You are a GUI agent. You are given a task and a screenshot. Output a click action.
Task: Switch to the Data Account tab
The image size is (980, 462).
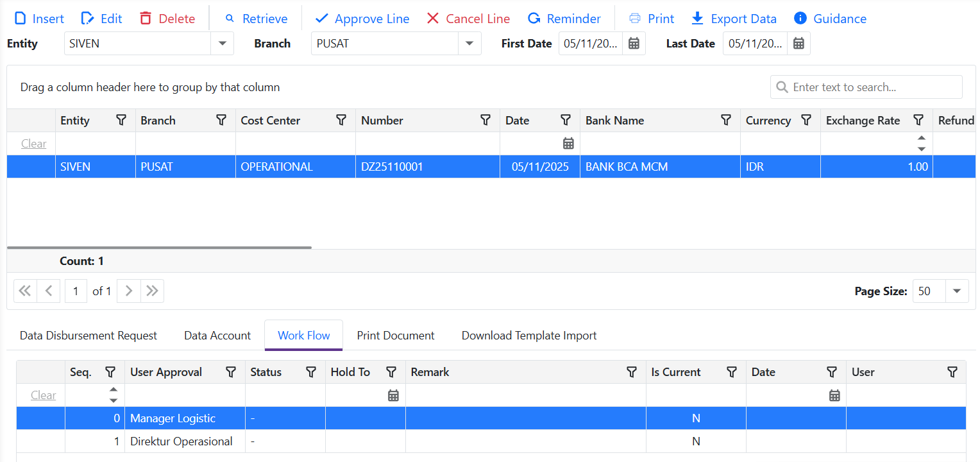click(217, 336)
